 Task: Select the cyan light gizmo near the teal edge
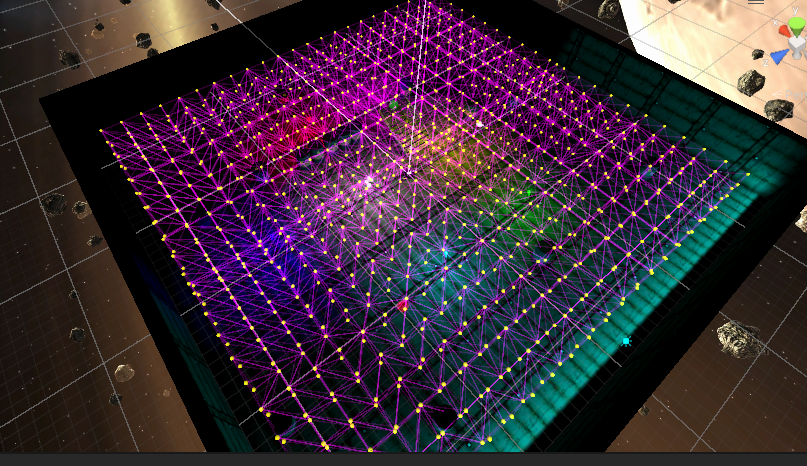coord(626,341)
